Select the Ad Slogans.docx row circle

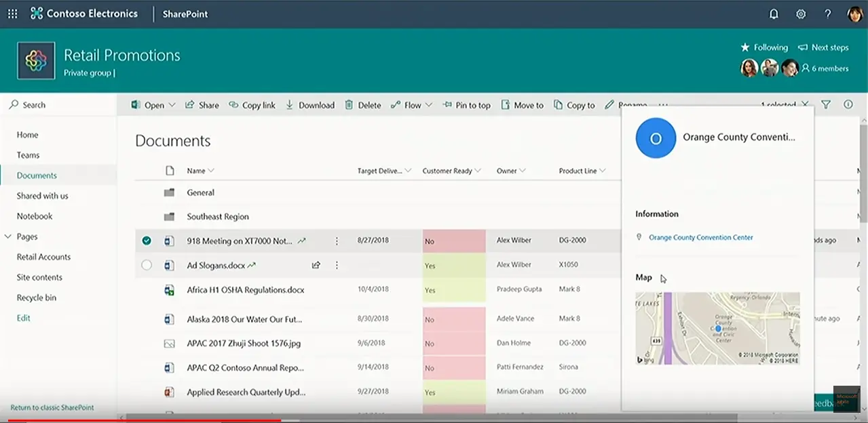point(147,265)
